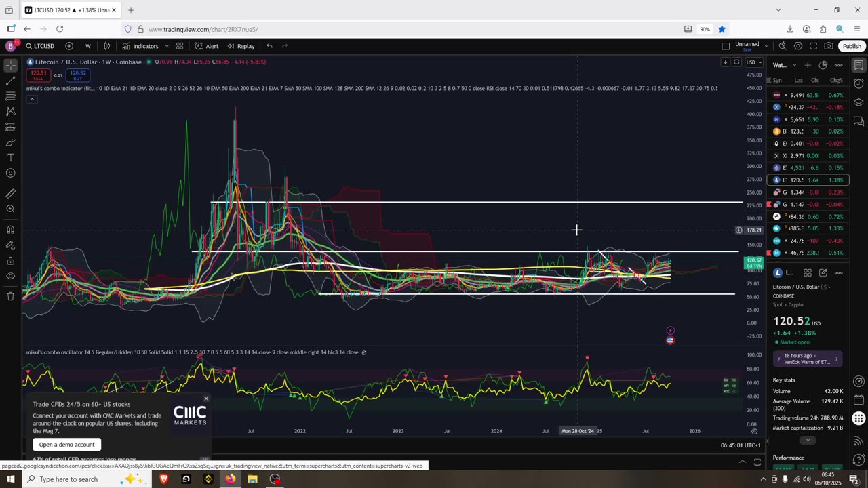Open the chart patterns drawing tools
Image resolution: width=868 pixels, height=488 pixels.
click(x=11, y=111)
